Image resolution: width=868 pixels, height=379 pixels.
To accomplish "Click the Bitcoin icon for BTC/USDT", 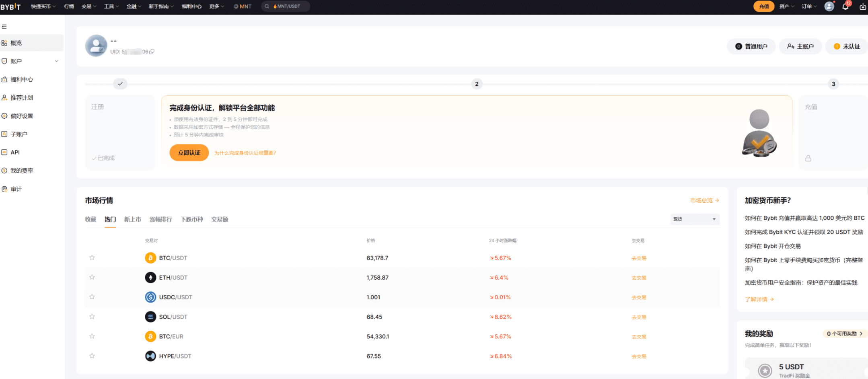I will [150, 258].
